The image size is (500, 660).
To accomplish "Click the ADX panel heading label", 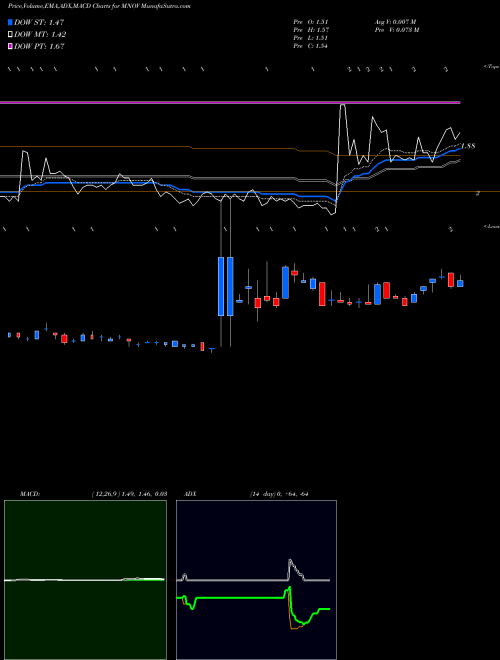I will [190, 494].
